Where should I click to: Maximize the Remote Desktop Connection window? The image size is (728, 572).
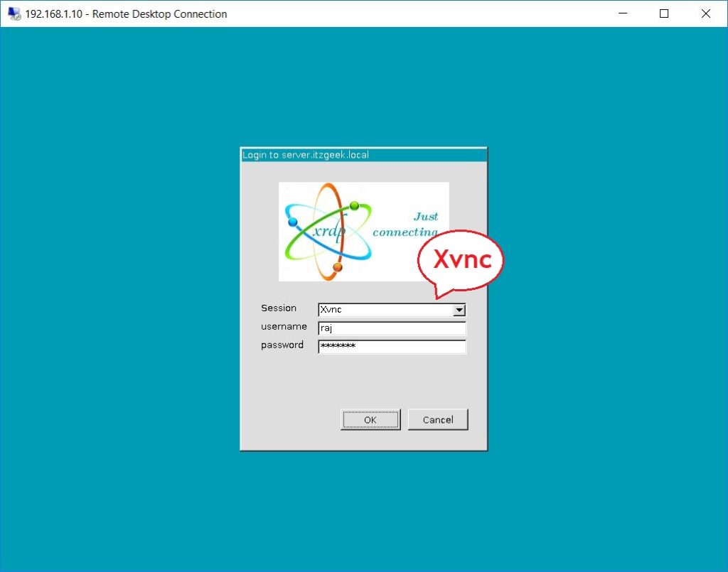(664, 14)
